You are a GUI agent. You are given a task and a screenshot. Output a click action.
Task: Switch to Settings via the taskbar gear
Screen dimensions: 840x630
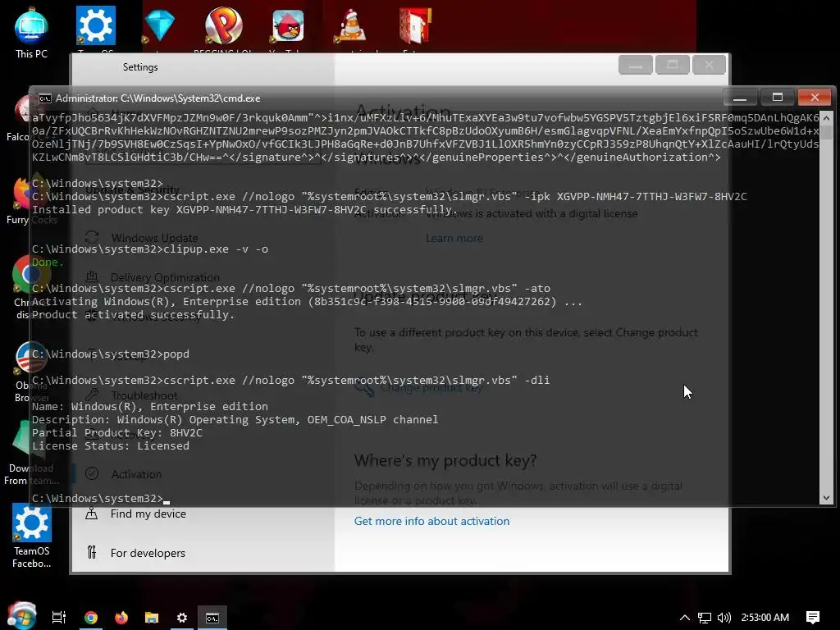(x=182, y=617)
